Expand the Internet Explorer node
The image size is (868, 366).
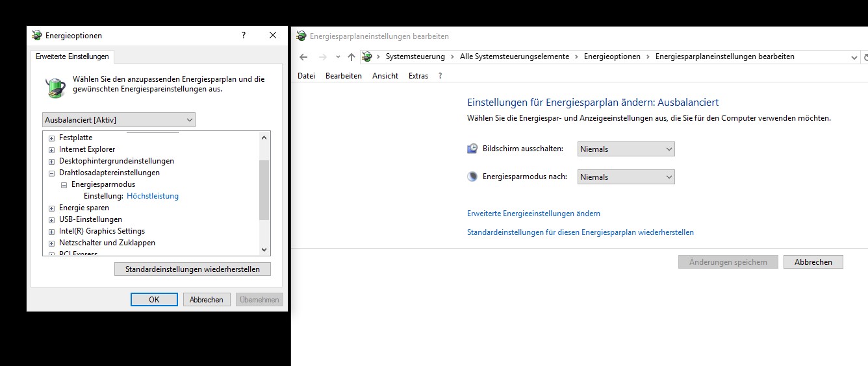coord(52,150)
